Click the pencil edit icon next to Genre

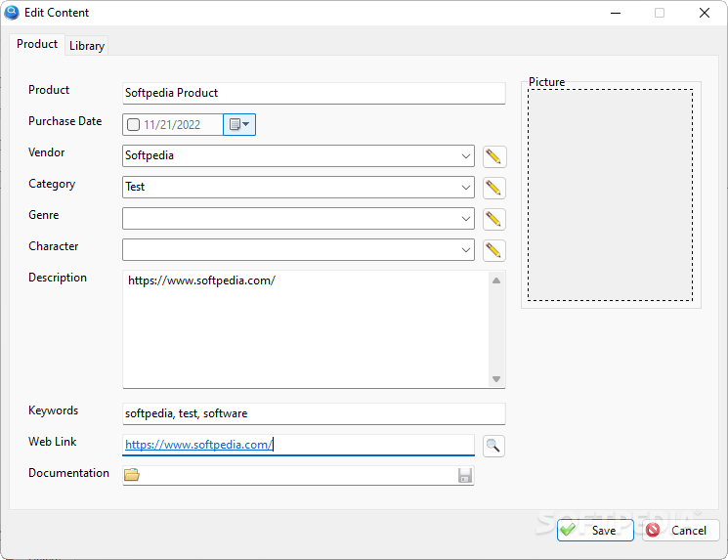coord(494,219)
